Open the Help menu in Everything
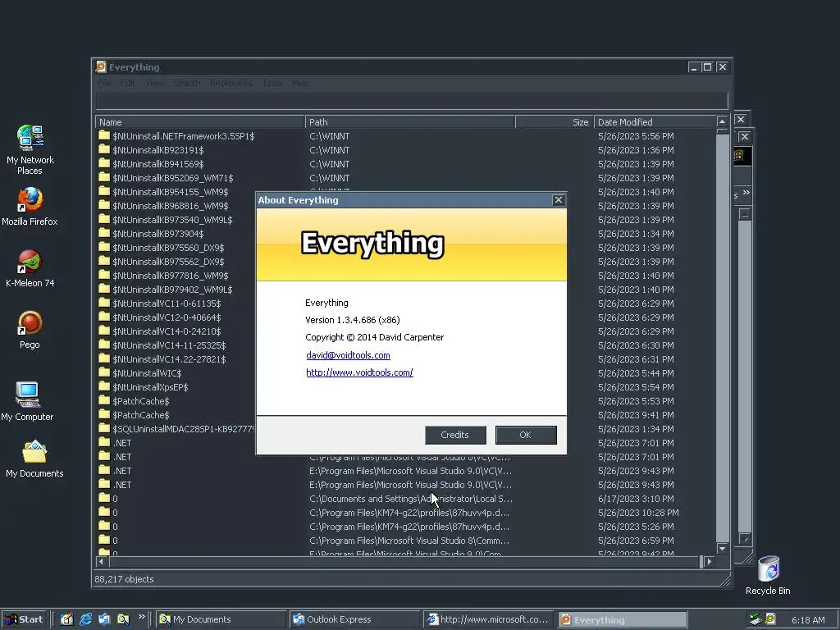 300,83
